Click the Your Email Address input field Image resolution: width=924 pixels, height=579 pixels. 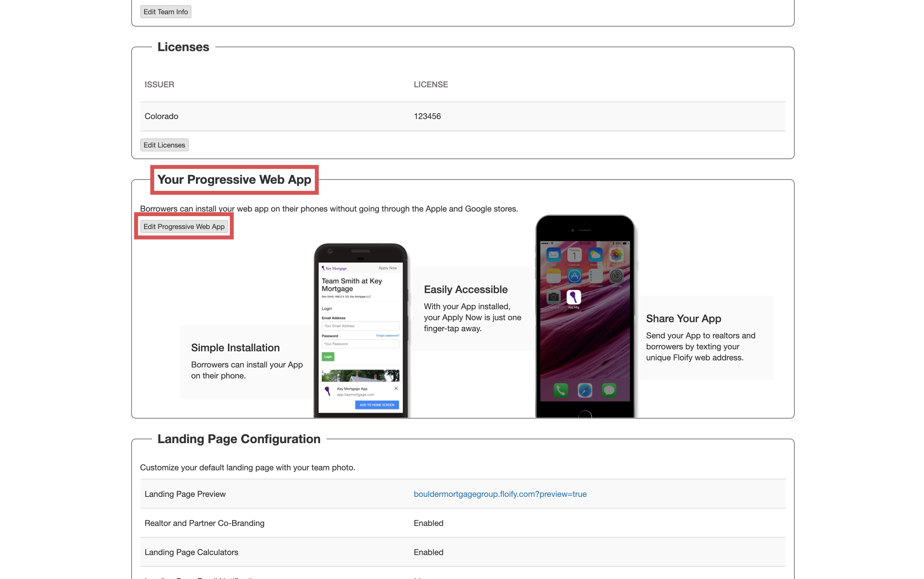(360, 325)
